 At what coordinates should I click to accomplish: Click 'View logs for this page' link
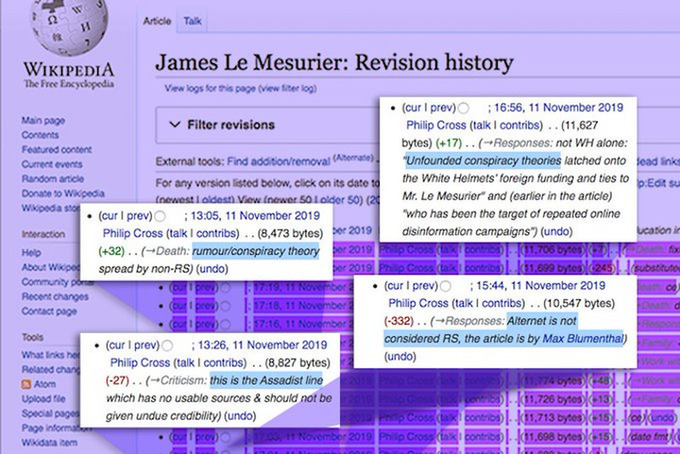[210, 88]
